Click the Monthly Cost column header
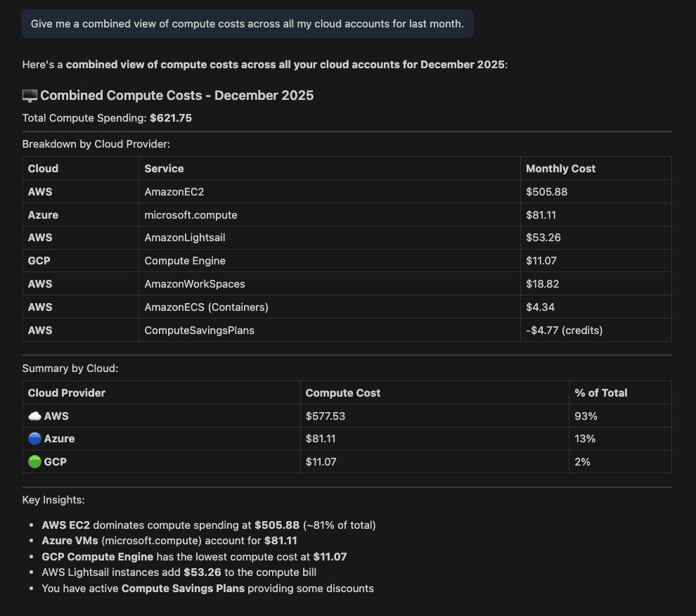Viewport: 696px width, 616px height. [560, 169]
